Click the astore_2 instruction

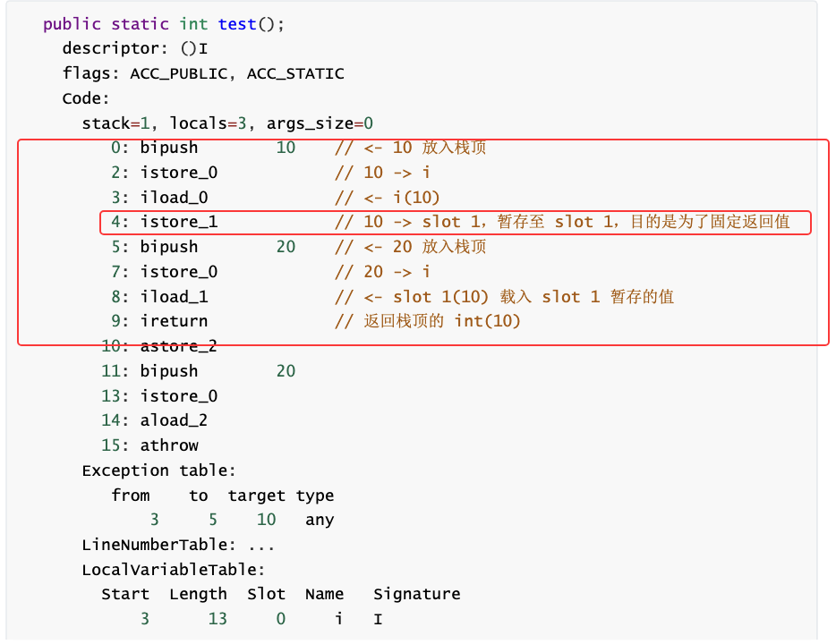[x=178, y=346]
